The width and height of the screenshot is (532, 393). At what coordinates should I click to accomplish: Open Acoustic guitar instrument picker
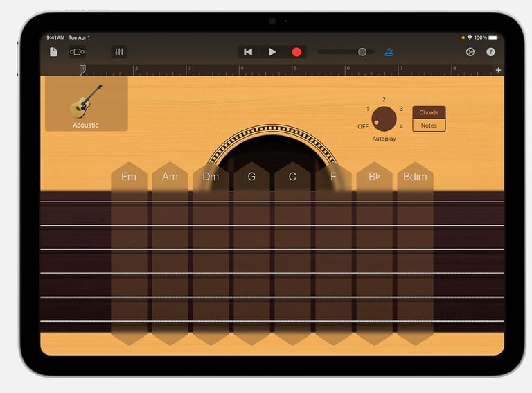point(87,103)
